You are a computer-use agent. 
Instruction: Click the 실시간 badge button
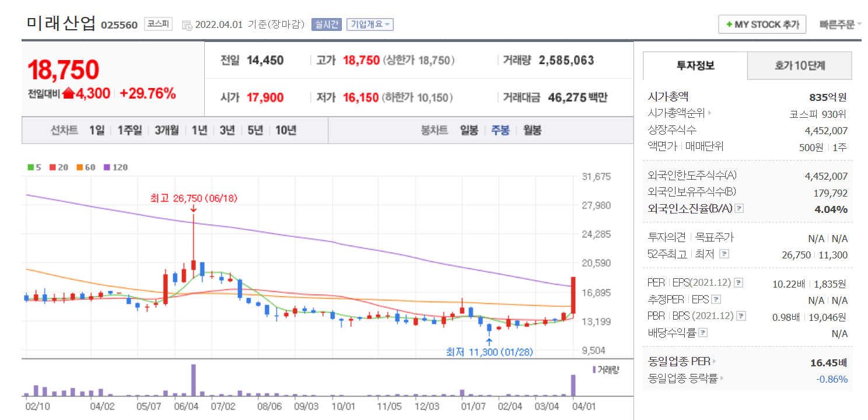pyautogui.click(x=327, y=24)
